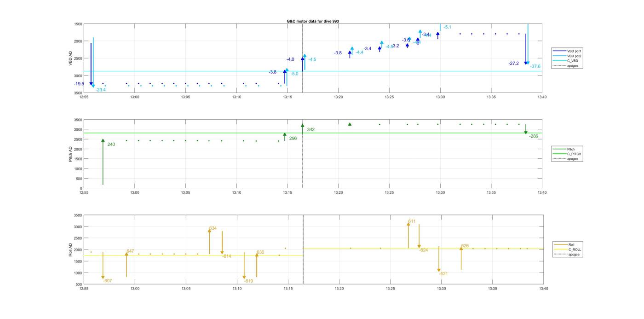Click the 240 pitch data label
The image size is (644, 319).
(111, 145)
